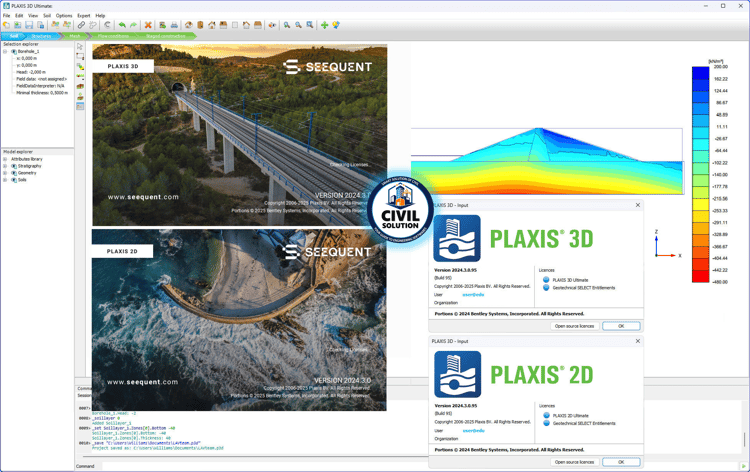The image size is (750, 472).
Task: Click the soil layers icon above the highlighted tool
Action: click(80, 97)
